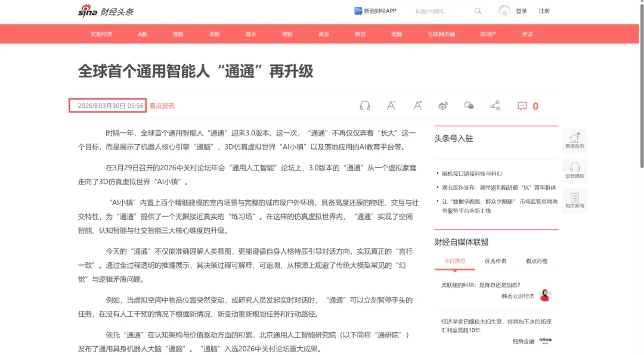Click 相关新闻 sidebar icon
The height and width of the screenshot is (355, 644).
[575, 200]
